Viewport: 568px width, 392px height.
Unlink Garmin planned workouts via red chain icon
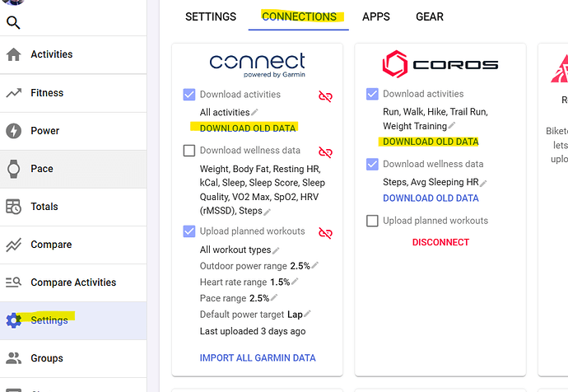tap(325, 233)
